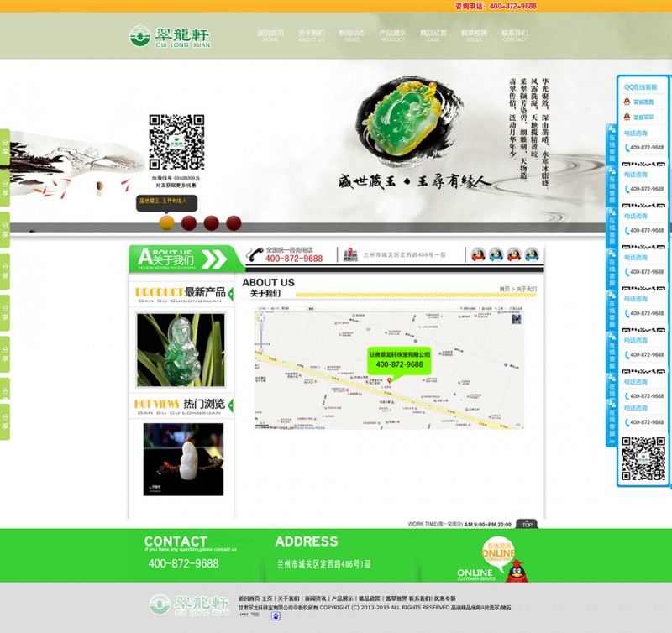This screenshot has height=633, width=672.
Task: Click the ONLINE consulting QQ penguin icon
Action: 516,570
